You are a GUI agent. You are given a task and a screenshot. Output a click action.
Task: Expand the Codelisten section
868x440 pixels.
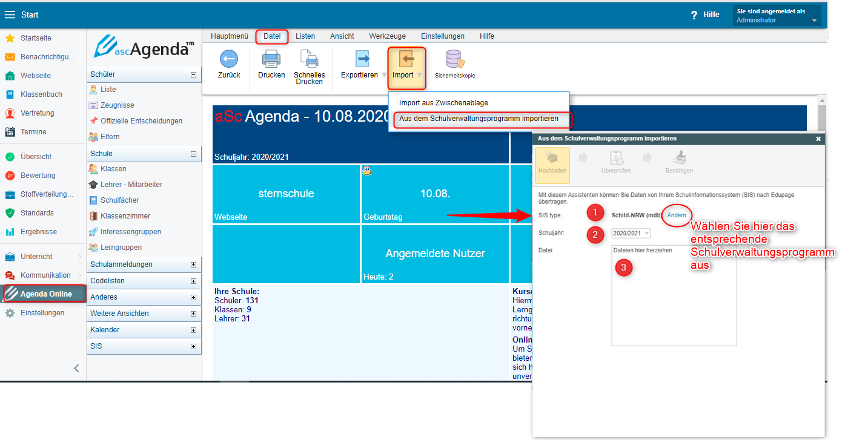193,281
